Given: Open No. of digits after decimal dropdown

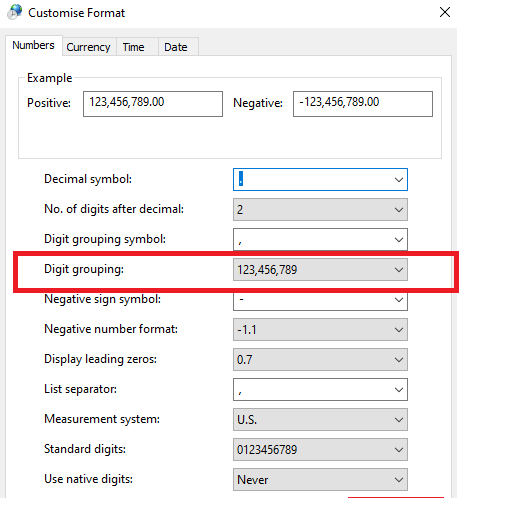Looking at the screenshot, I should coord(320,209).
